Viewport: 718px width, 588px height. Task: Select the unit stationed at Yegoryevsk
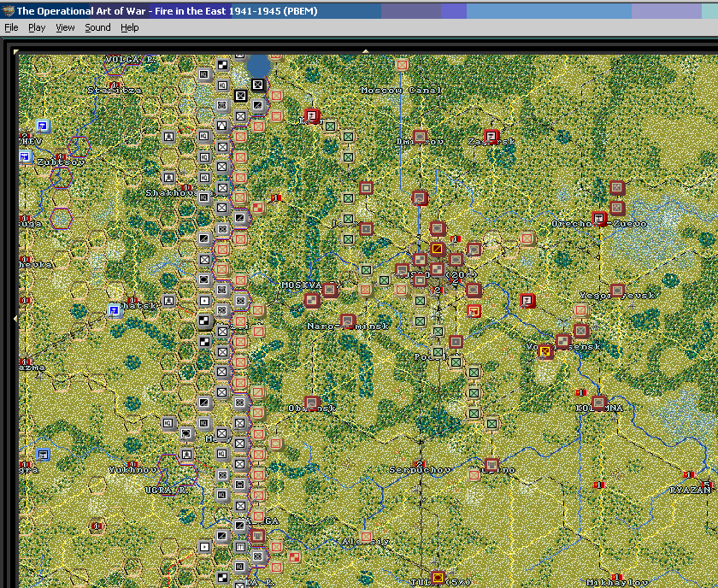[617, 290]
